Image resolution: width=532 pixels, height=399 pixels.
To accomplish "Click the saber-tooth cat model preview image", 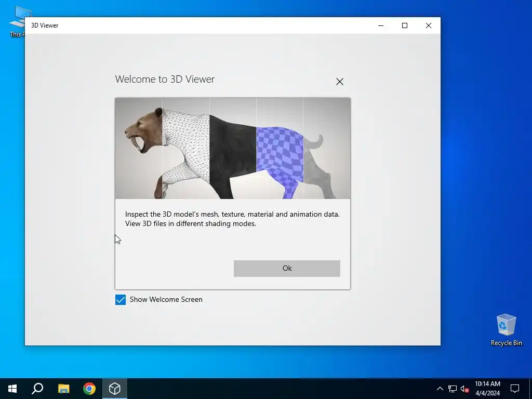I will tap(233, 148).
